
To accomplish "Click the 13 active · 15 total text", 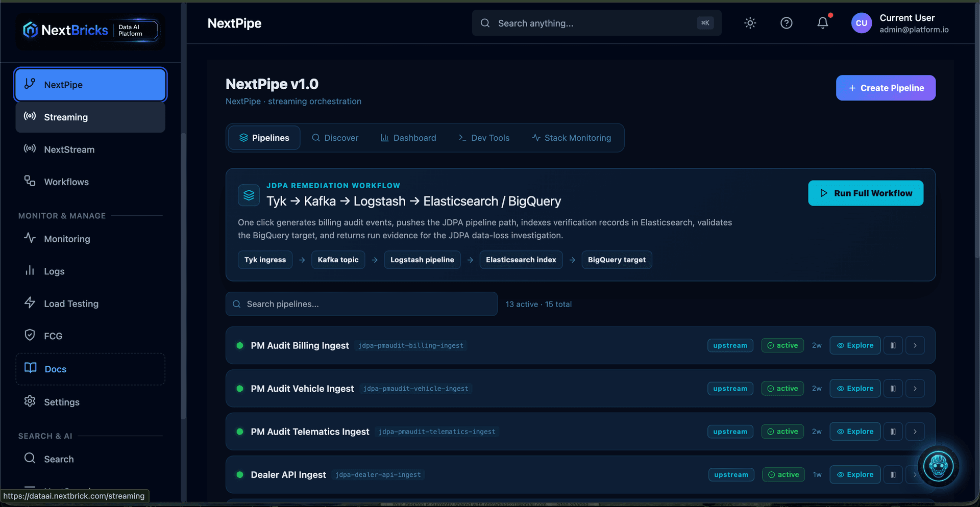I will tap(538, 304).
